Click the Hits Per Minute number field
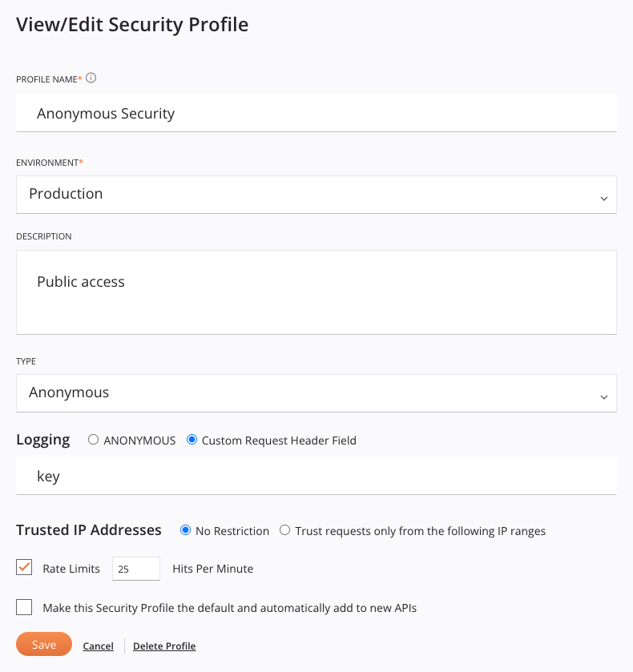Viewport: 633px width, 672px height. [x=136, y=569]
